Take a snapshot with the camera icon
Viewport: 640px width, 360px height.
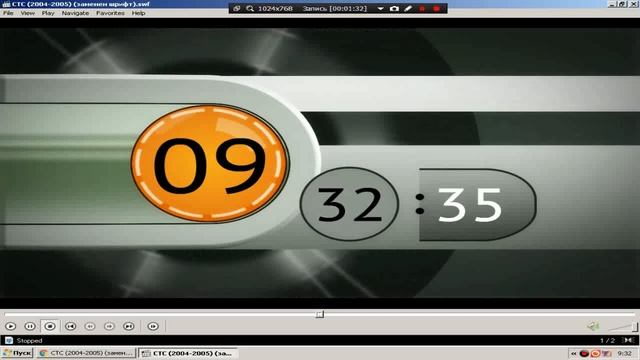(x=394, y=8)
